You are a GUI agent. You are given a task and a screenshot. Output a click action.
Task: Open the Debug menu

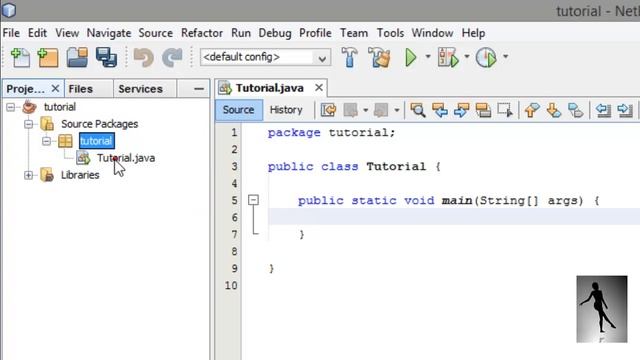[275, 33]
